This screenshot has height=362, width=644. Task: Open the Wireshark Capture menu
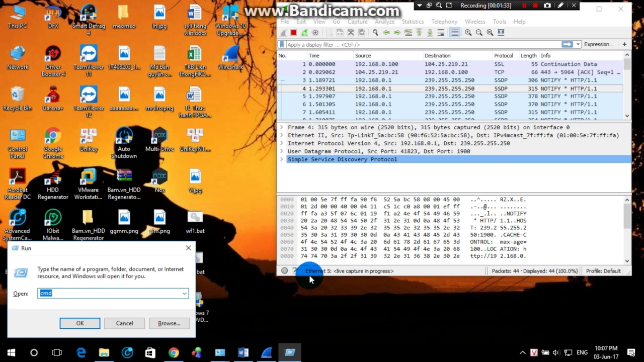click(357, 22)
